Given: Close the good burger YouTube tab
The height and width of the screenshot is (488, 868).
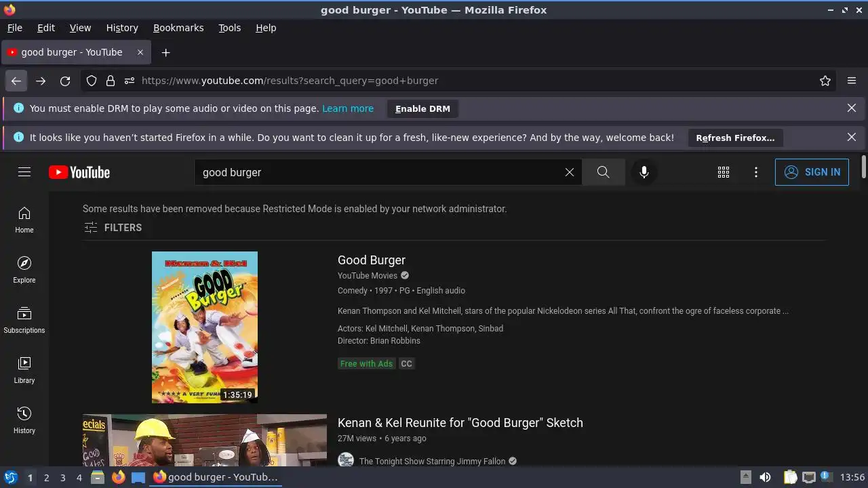Looking at the screenshot, I should tap(140, 52).
